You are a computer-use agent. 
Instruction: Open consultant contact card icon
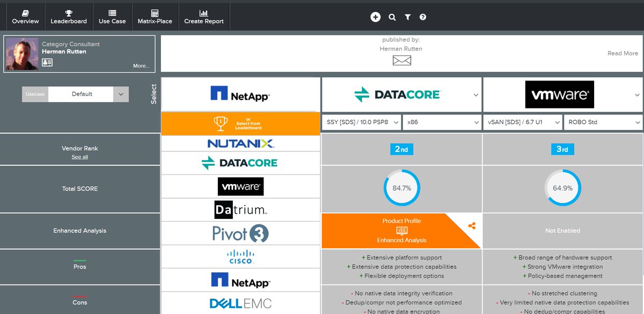47,63
